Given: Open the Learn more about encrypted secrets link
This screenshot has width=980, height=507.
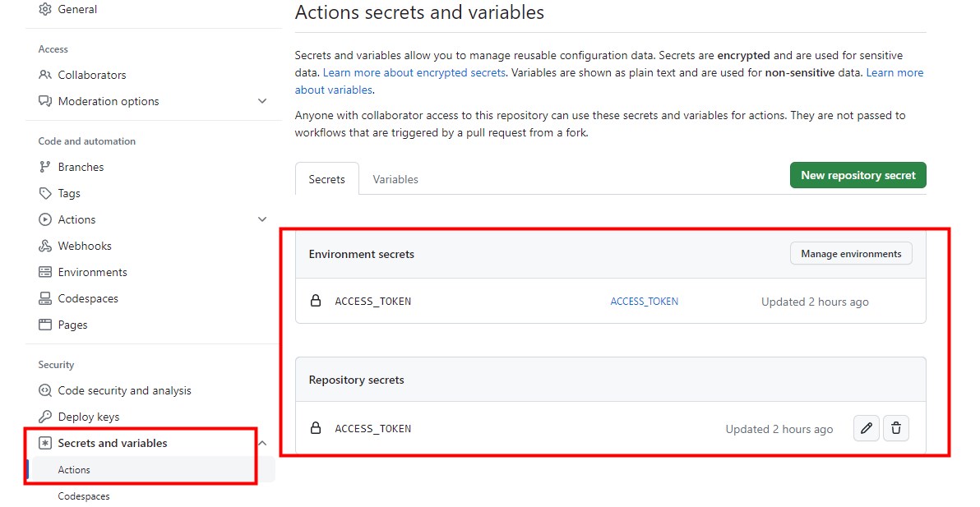Looking at the screenshot, I should coord(414,72).
